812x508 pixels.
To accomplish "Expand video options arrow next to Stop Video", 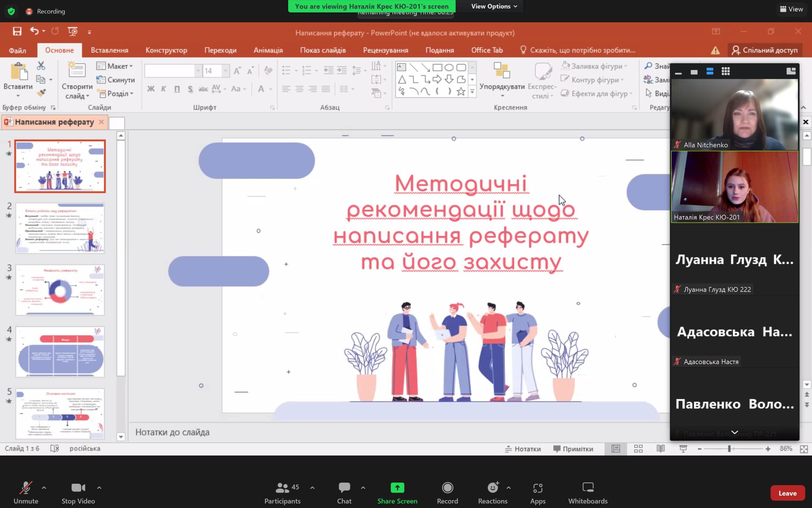I will pyautogui.click(x=99, y=487).
